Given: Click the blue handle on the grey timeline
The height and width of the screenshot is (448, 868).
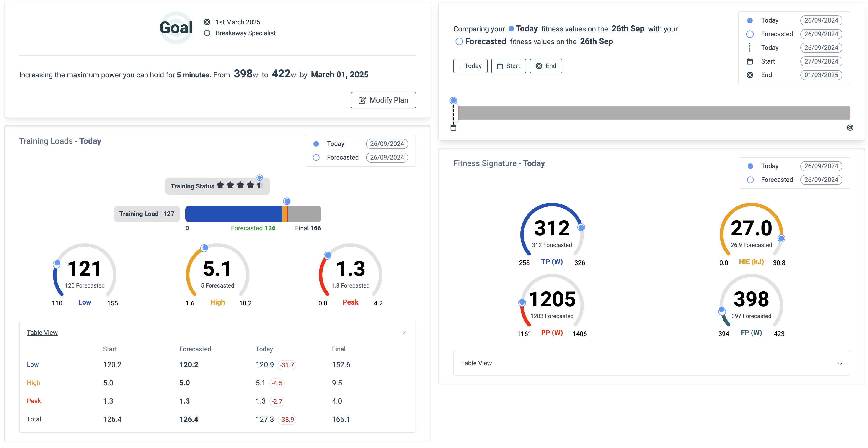Looking at the screenshot, I should 453,101.
